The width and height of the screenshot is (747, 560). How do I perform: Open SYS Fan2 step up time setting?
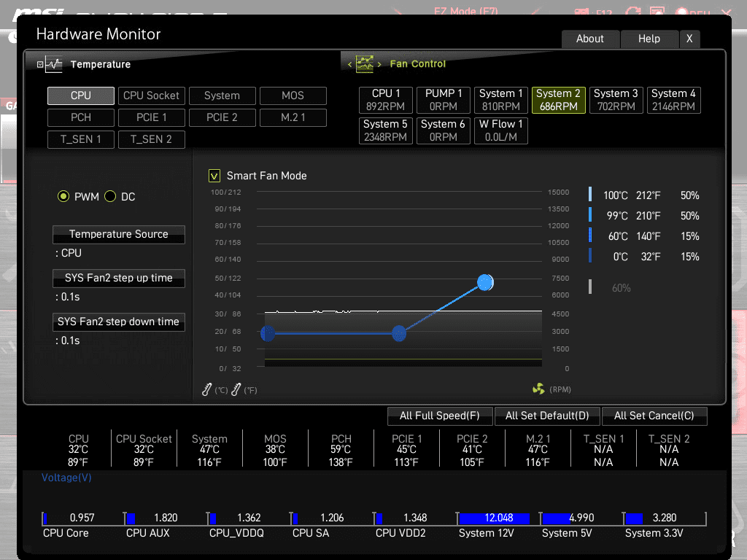tap(119, 278)
